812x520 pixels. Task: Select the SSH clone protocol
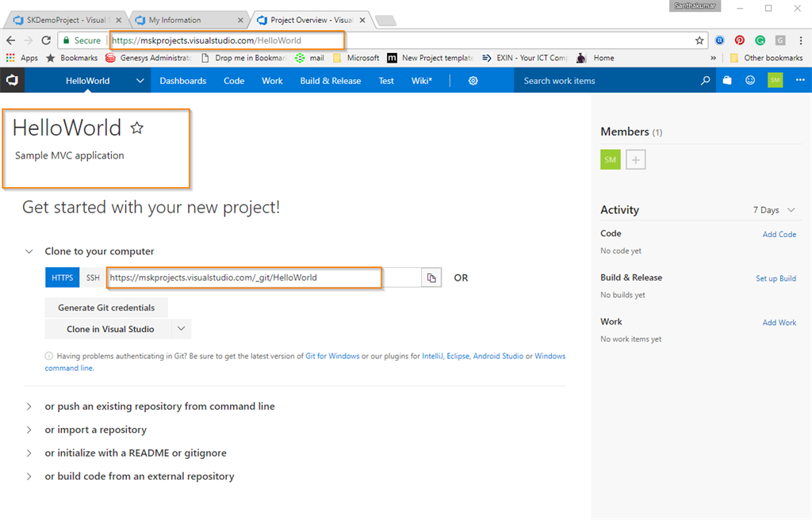click(93, 277)
